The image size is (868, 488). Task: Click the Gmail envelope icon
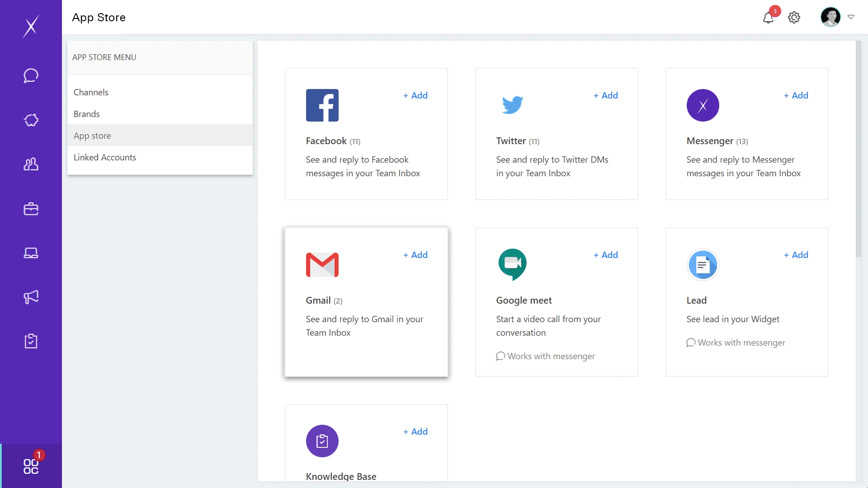[322, 265]
